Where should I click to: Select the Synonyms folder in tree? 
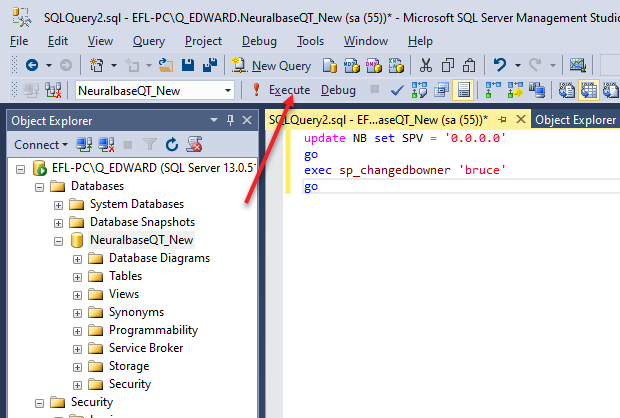136,312
